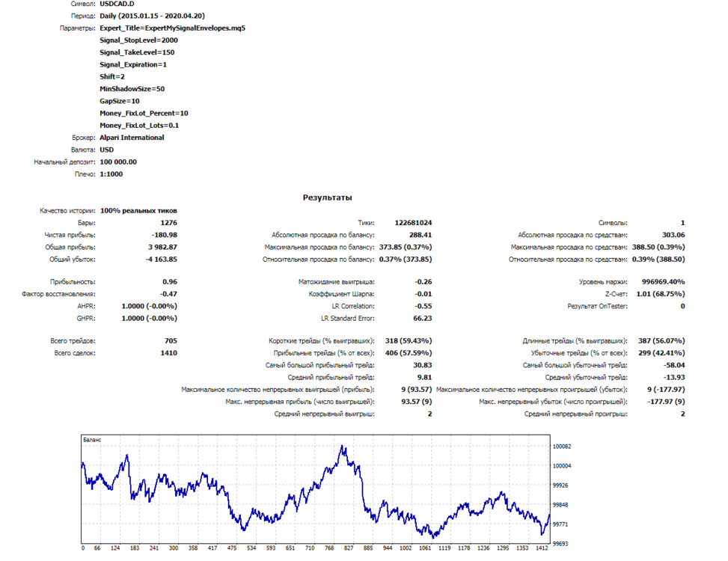Image resolution: width=728 pixels, height=561 pixels.
Task: Click net profit value -180.98
Action: (165, 235)
